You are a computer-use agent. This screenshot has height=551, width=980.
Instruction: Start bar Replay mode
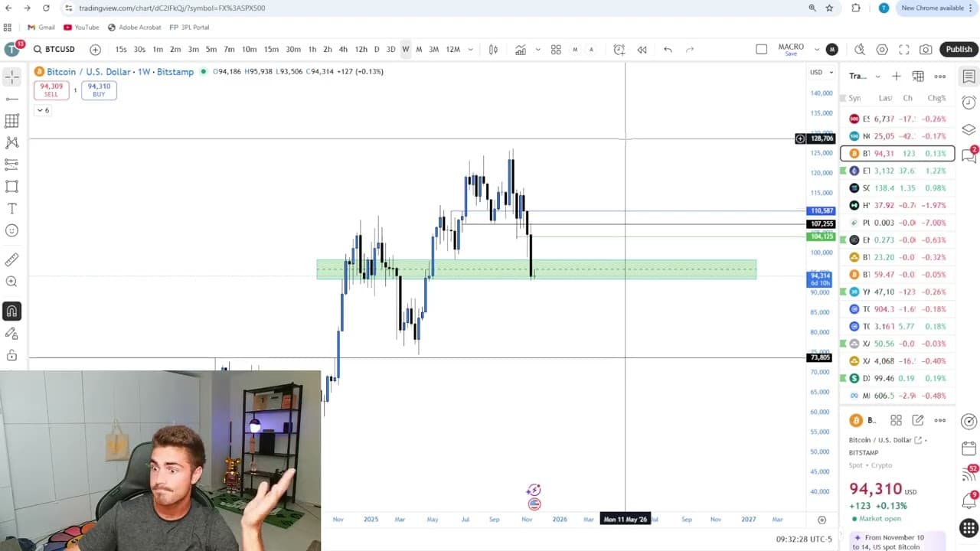coord(642,50)
